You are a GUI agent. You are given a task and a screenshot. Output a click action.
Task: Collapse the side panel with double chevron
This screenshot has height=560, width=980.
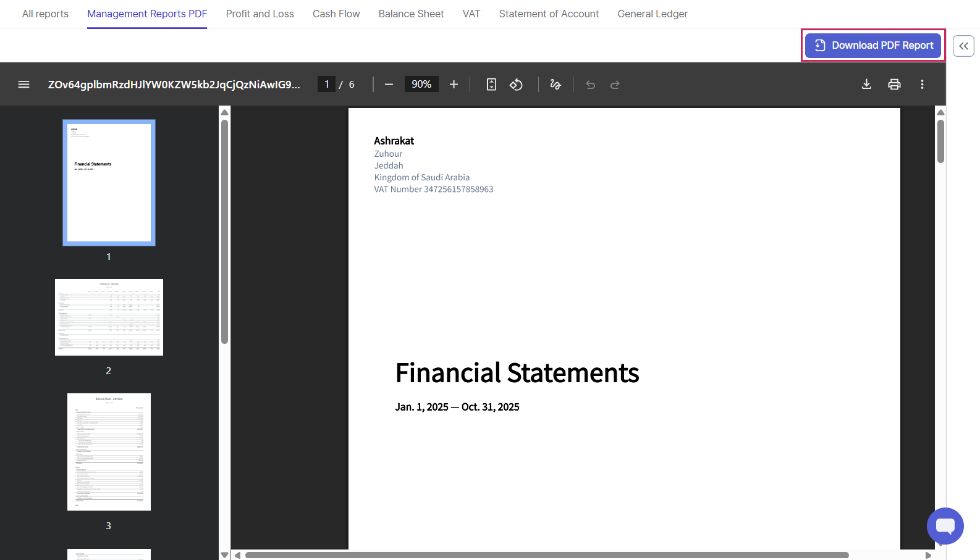tap(963, 46)
